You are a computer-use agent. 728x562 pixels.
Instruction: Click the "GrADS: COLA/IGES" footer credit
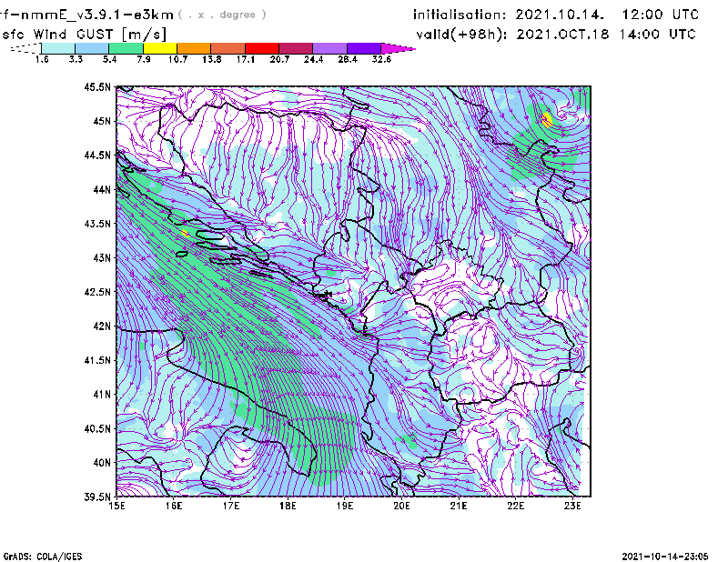[x=43, y=557]
